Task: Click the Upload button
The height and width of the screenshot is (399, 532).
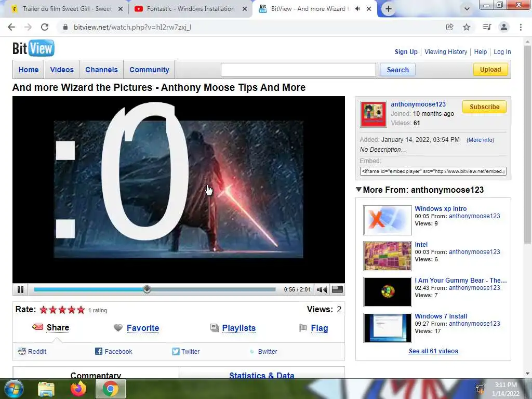Action: coord(490,70)
